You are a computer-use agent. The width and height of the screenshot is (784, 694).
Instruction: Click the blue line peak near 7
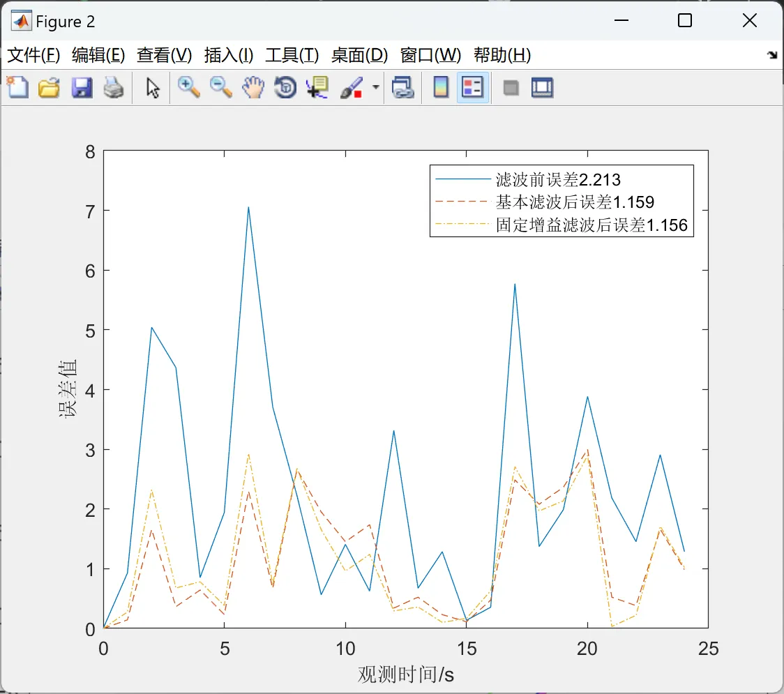[x=248, y=207]
